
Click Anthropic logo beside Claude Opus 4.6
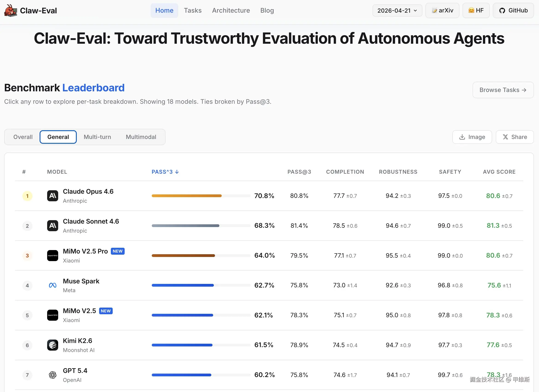[52, 196]
